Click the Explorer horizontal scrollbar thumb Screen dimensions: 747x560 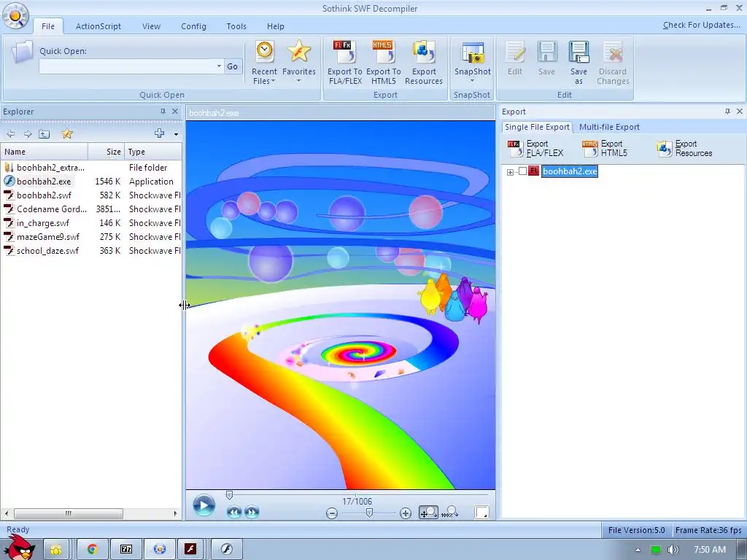68,513
